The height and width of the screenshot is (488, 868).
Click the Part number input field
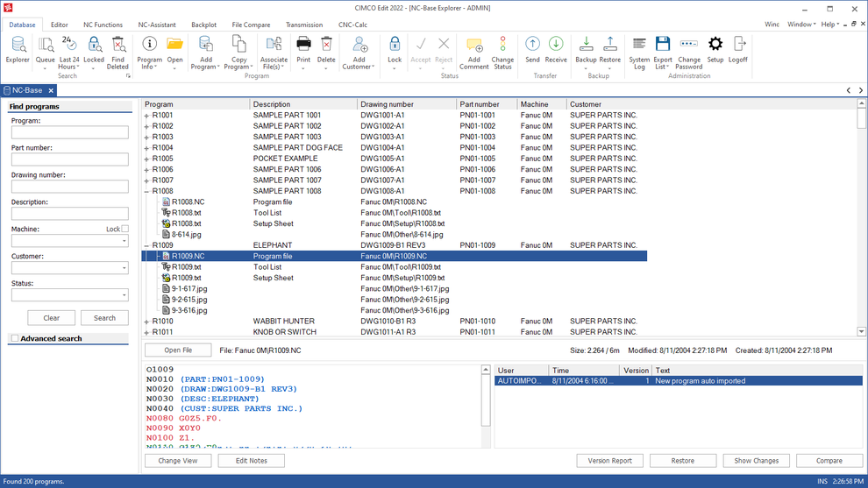tap(70, 159)
